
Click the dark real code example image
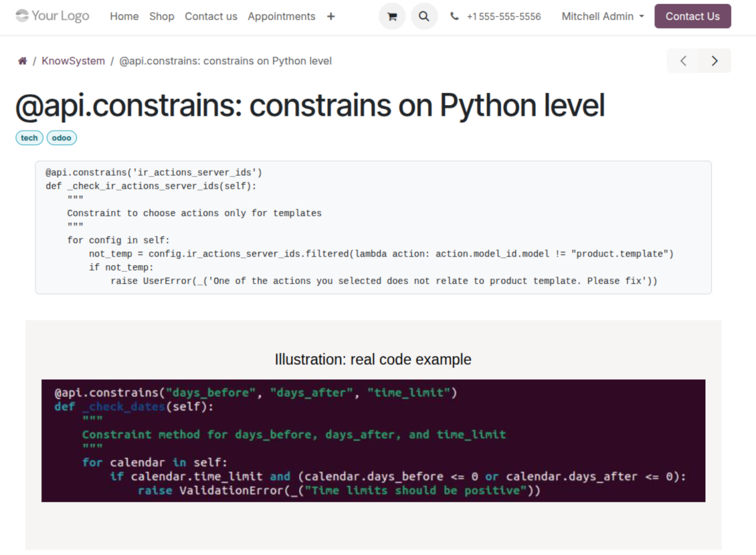pos(373,441)
